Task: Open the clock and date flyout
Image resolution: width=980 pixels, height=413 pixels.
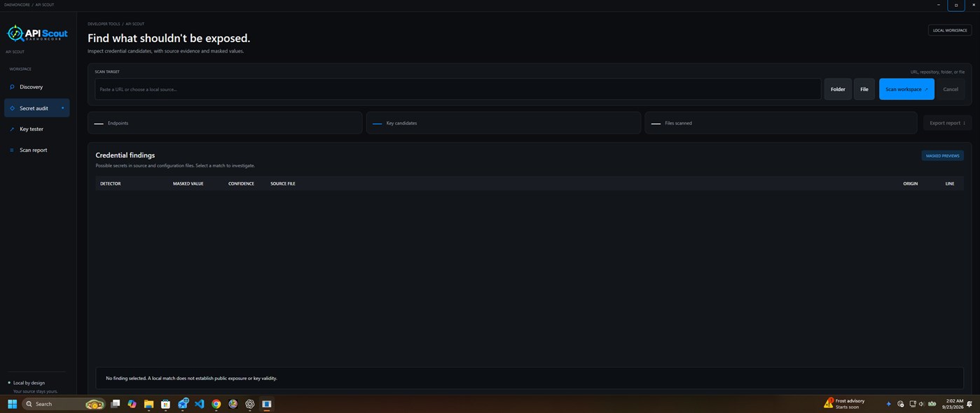Action: pos(952,404)
